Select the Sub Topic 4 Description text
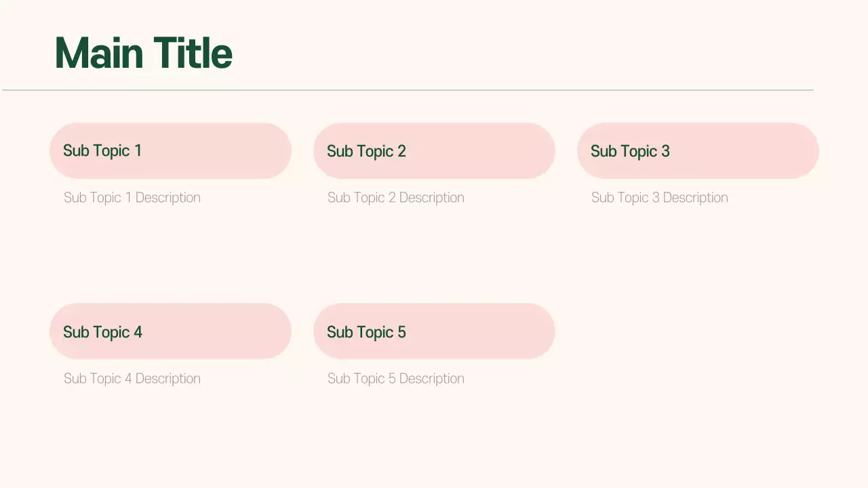This screenshot has width=868, height=488. click(132, 379)
